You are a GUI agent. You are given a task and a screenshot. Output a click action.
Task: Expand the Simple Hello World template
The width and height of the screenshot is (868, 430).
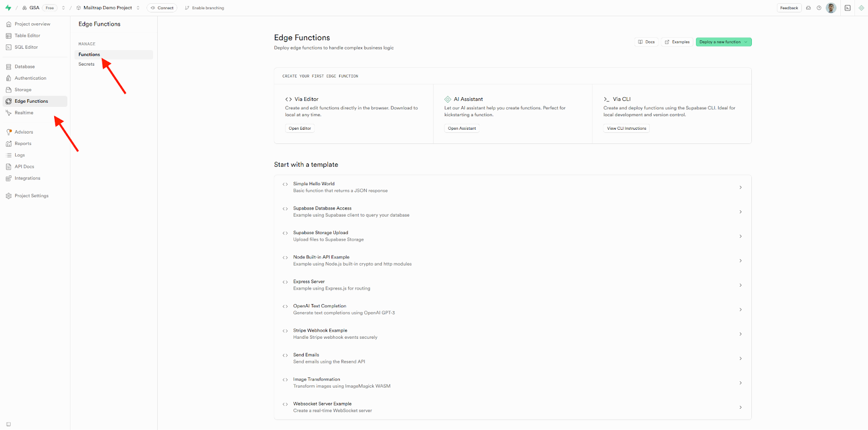[741, 187]
